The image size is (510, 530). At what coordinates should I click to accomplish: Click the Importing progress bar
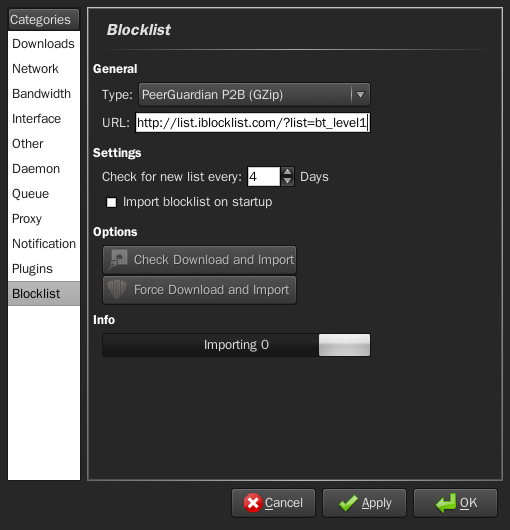(236, 345)
